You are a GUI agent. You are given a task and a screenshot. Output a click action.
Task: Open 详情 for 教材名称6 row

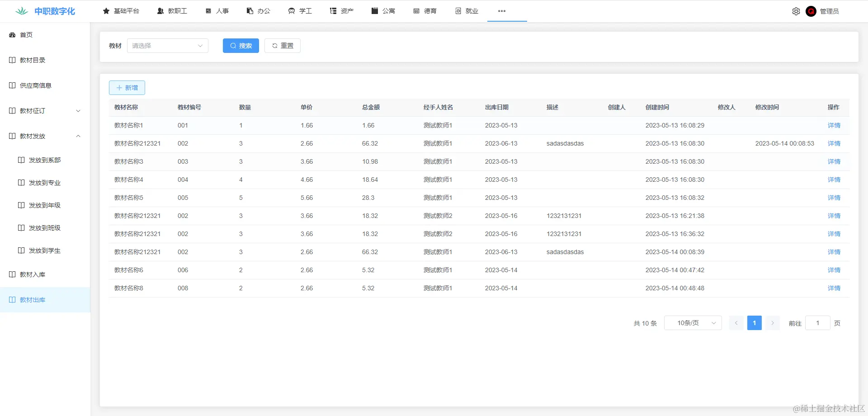click(834, 270)
